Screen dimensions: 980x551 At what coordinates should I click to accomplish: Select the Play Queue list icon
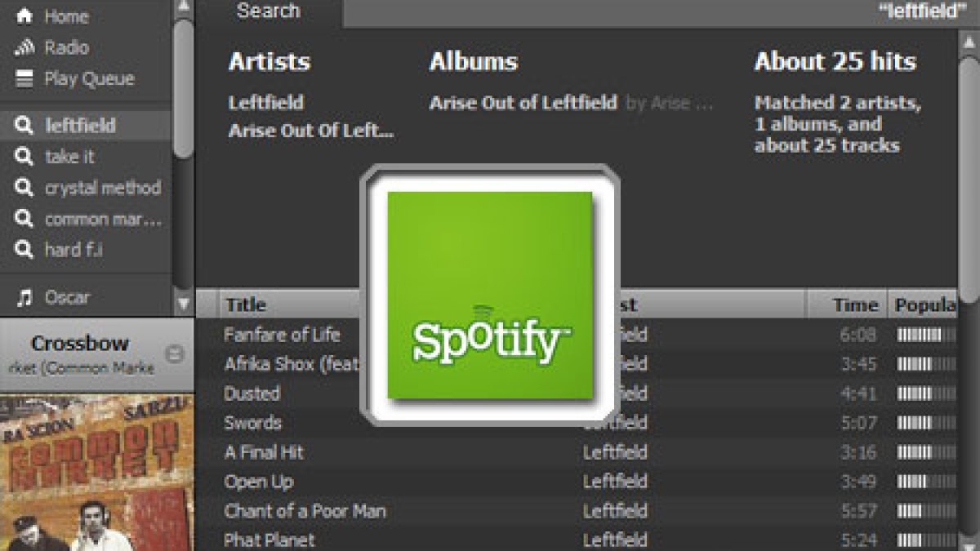(x=25, y=78)
